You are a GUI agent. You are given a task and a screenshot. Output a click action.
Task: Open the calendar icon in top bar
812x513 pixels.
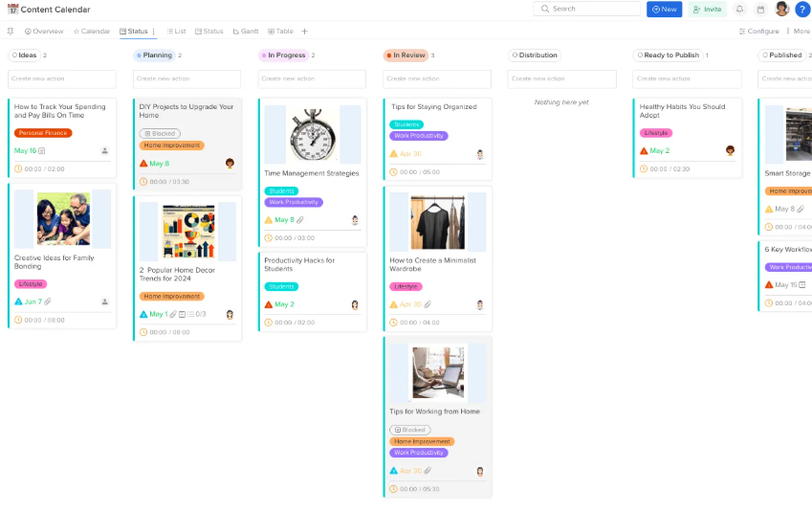coord(760,10)
